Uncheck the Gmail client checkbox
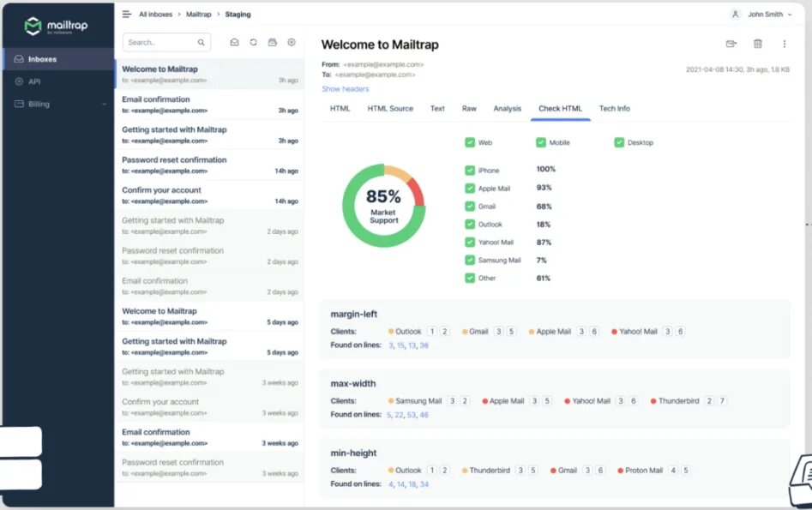The width and height of the screenshot is (812, 510). (470, 206)
